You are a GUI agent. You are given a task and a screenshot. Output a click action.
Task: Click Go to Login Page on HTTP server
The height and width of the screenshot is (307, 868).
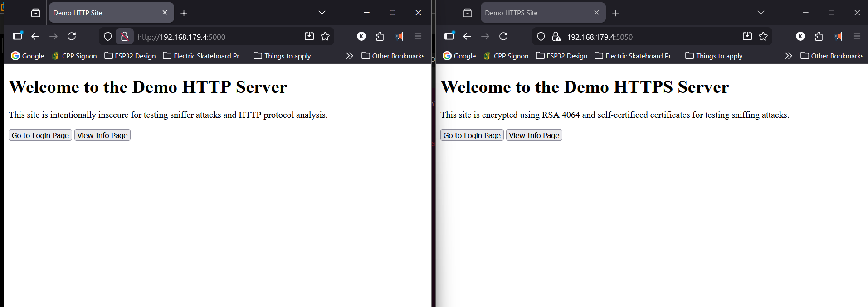[x=40, y=135]
